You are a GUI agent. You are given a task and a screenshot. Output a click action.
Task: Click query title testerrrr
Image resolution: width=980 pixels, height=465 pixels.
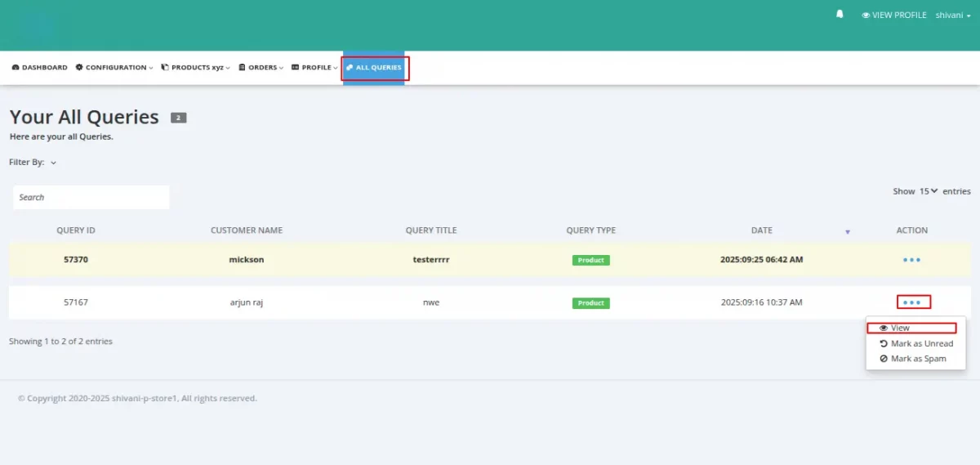431,260
